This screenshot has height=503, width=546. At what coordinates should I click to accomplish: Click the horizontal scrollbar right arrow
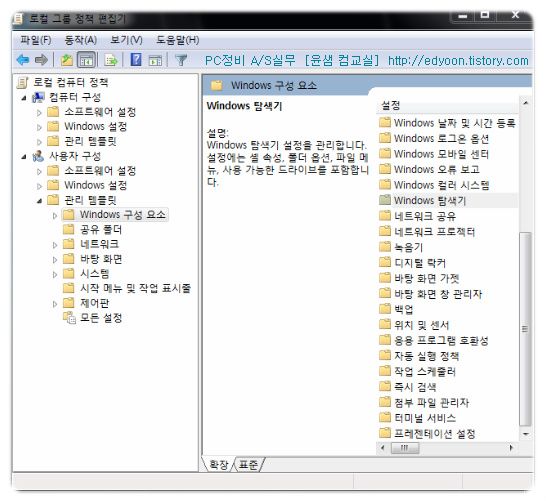pyautogui.click(x=511, y=448)
